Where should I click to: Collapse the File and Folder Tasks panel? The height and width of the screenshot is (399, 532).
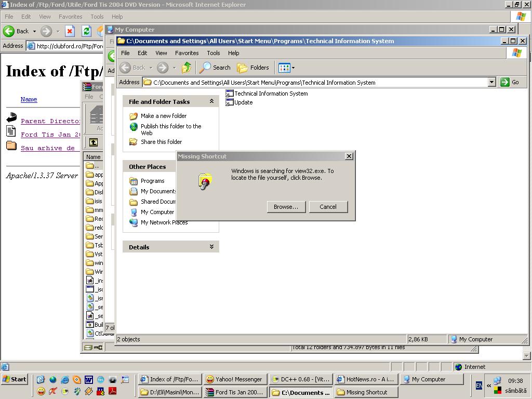click(211, 101)
